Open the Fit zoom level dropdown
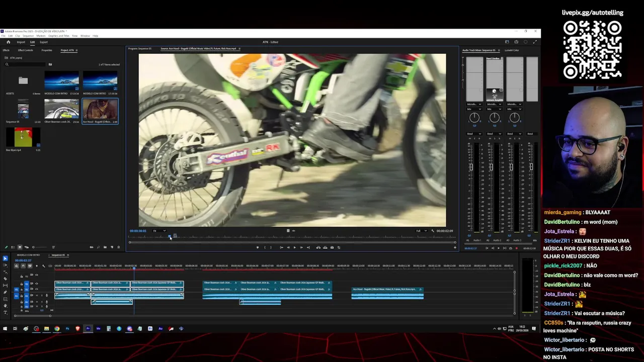 (159, 231)
